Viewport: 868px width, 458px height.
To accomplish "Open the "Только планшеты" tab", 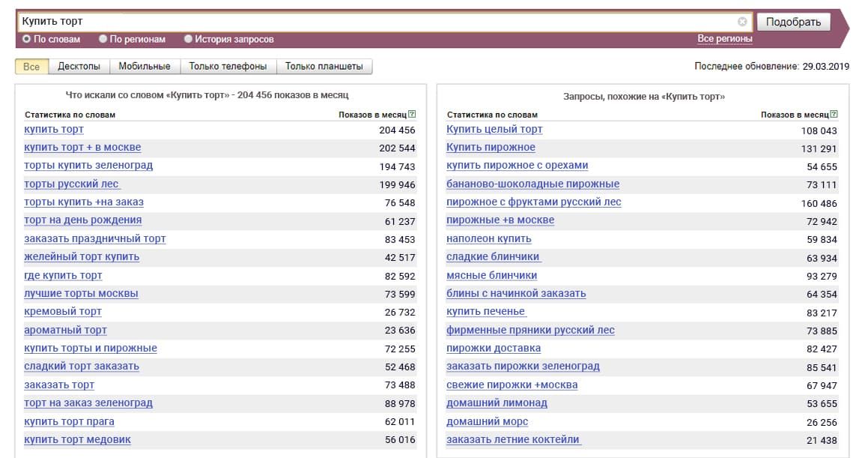I will click(324, 66).
